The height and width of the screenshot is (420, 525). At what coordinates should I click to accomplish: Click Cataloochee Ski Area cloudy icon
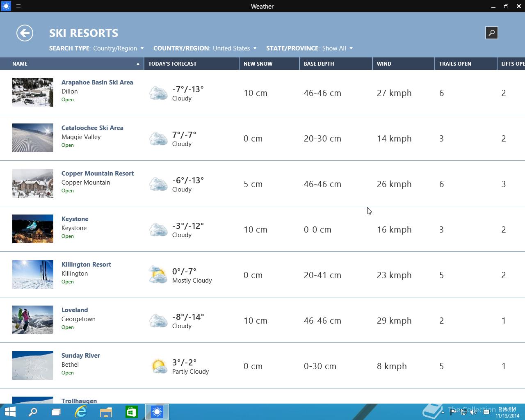(158, 139)
